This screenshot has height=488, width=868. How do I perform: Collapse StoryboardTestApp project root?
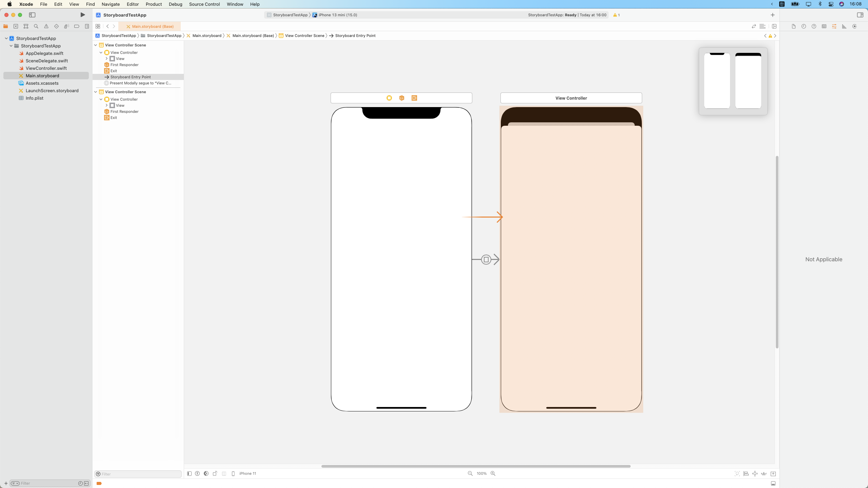tap(6, 38)
